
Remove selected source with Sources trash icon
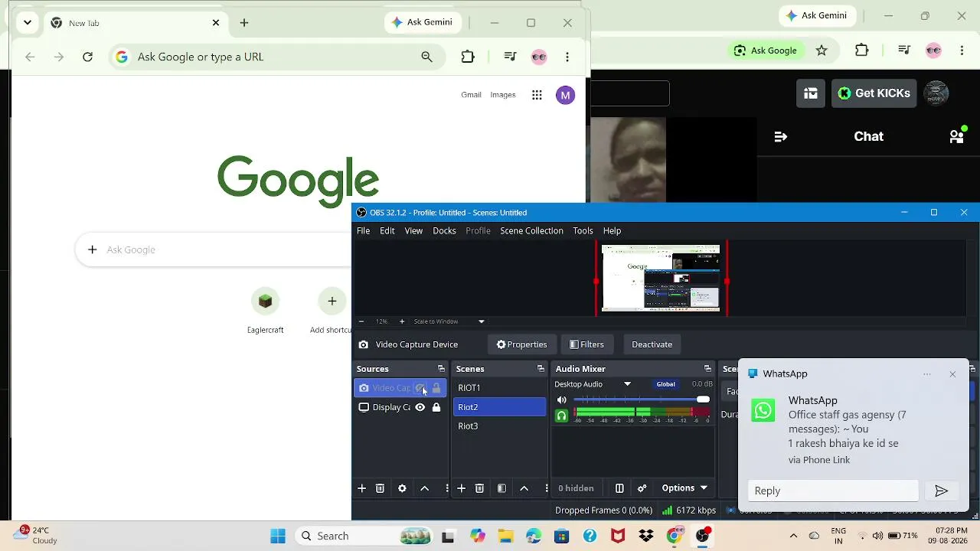click(380, 488)
